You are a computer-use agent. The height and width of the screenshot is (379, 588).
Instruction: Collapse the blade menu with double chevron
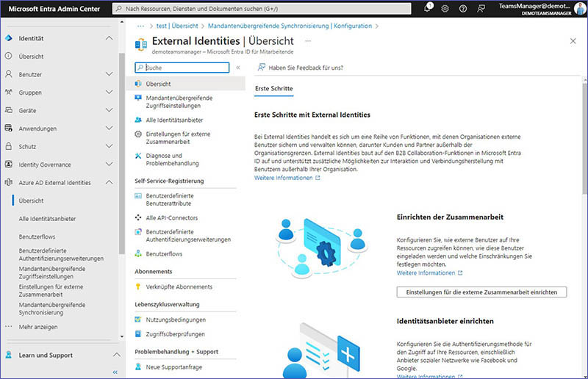(238, 68)
